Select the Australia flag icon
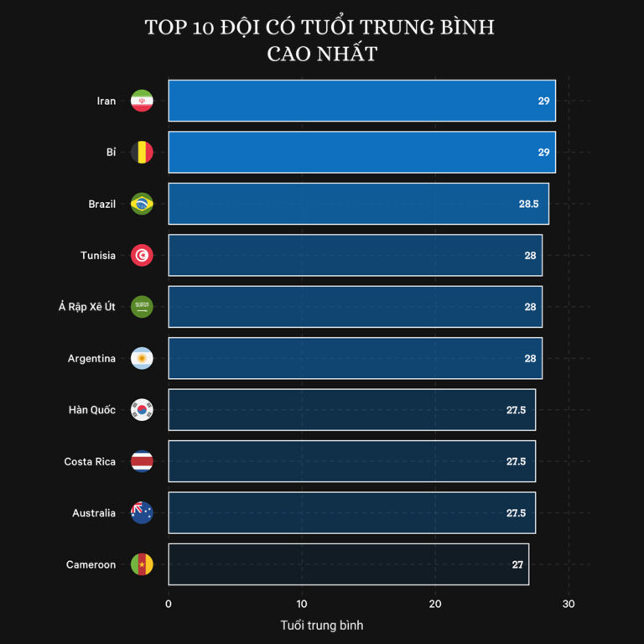 pos(142,513)
